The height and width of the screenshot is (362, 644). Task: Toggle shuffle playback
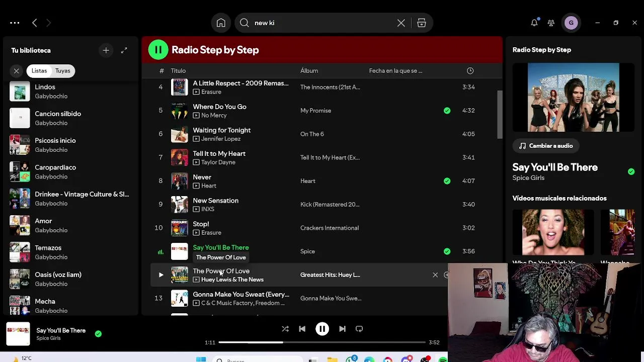(x=285, y=329)
